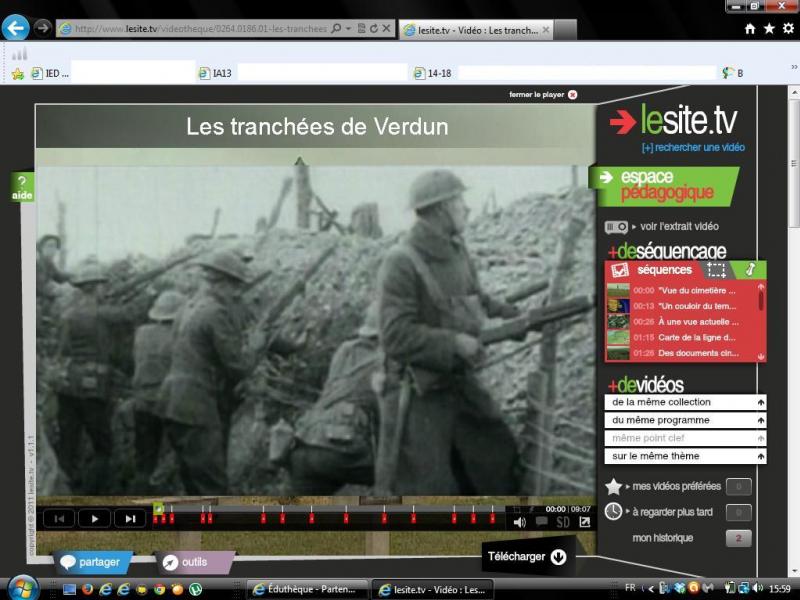
Task: Jump to sequence 01:26 'Des documents cin...'
Action: coord(686,353)
